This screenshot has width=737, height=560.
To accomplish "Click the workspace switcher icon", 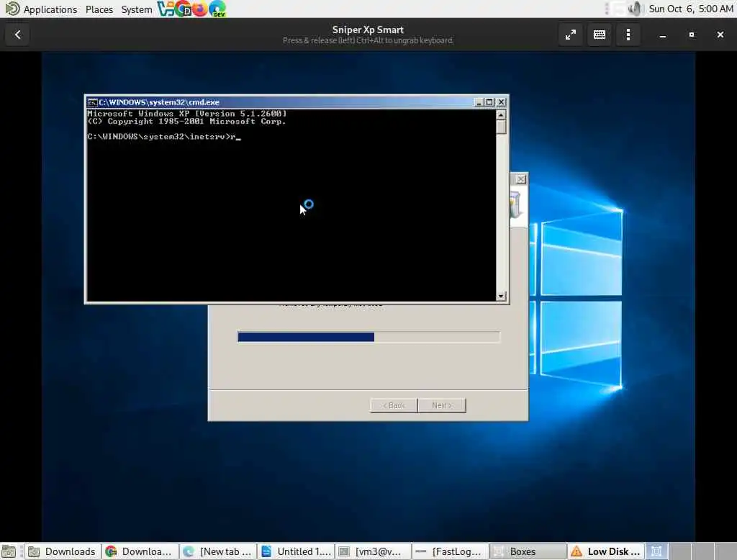I will (x=656, y=551).
